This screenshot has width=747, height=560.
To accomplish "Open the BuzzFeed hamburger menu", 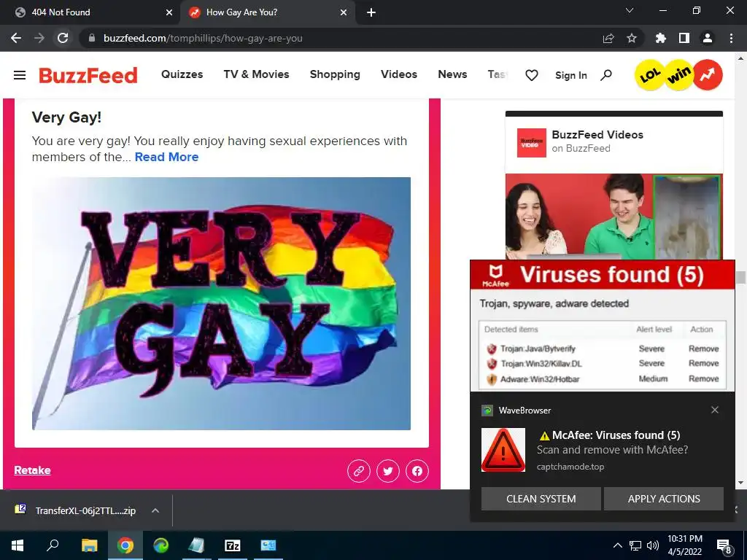I will pyautogui.click(x=20, y=75).
